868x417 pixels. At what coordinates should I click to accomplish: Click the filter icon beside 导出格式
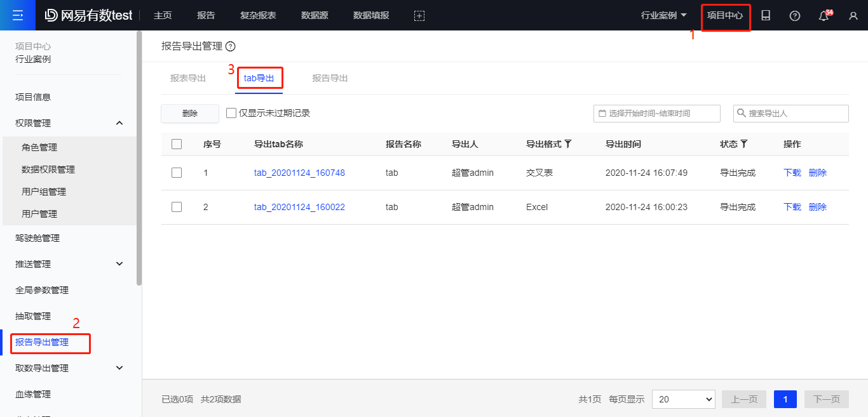point(568,144)
